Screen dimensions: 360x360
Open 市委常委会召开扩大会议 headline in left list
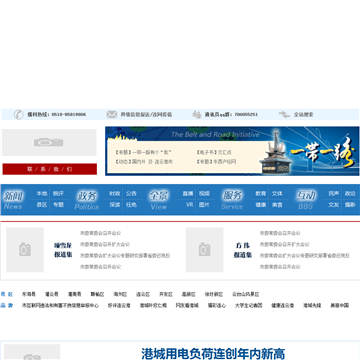tap(105, 244)
